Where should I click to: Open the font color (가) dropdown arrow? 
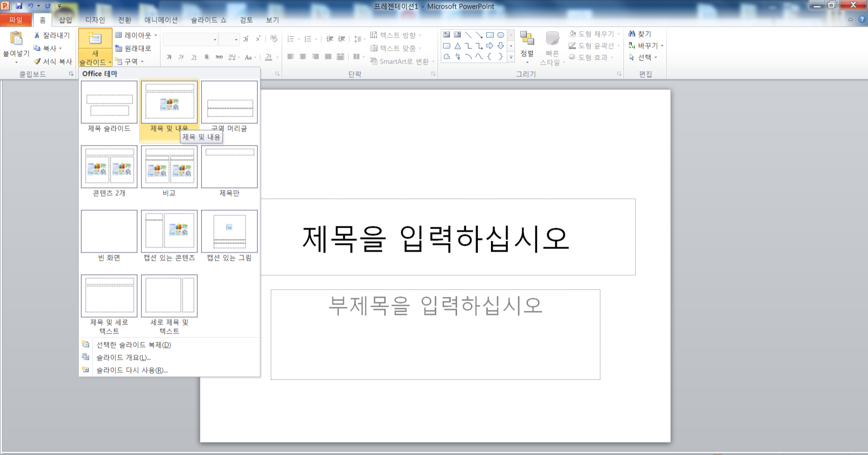tap(277, 57)
